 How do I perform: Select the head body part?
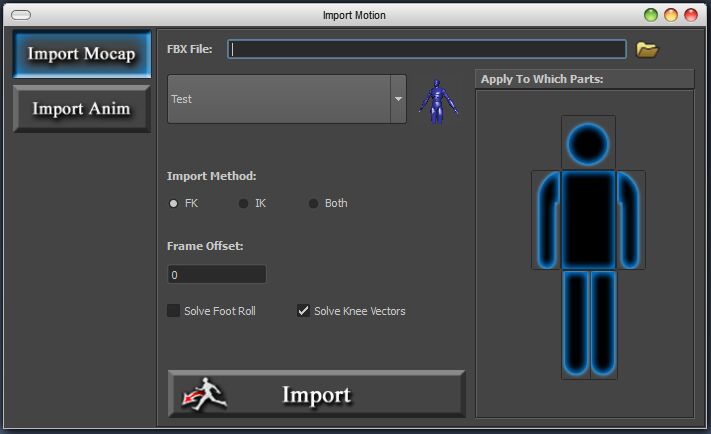click(x=588, y=143)
